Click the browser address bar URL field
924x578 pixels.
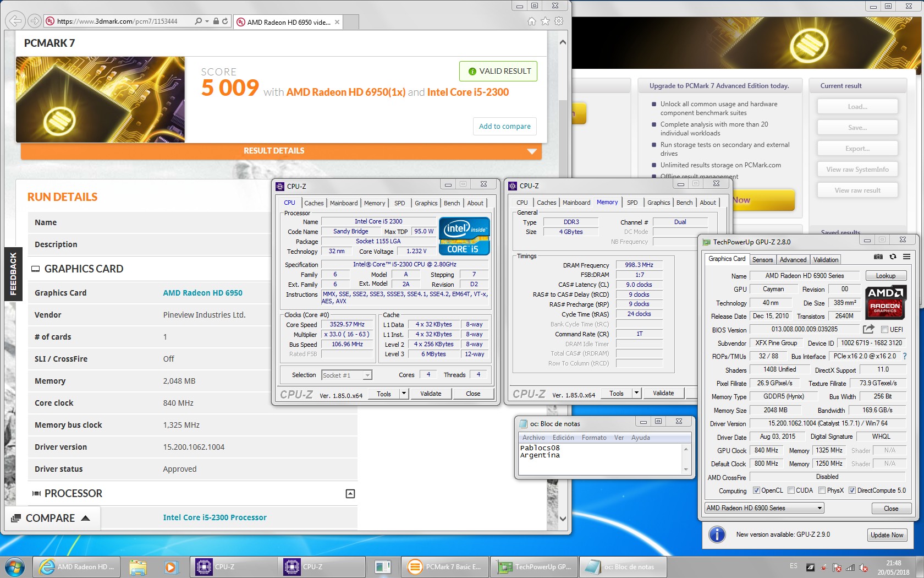tap(117, 21)
